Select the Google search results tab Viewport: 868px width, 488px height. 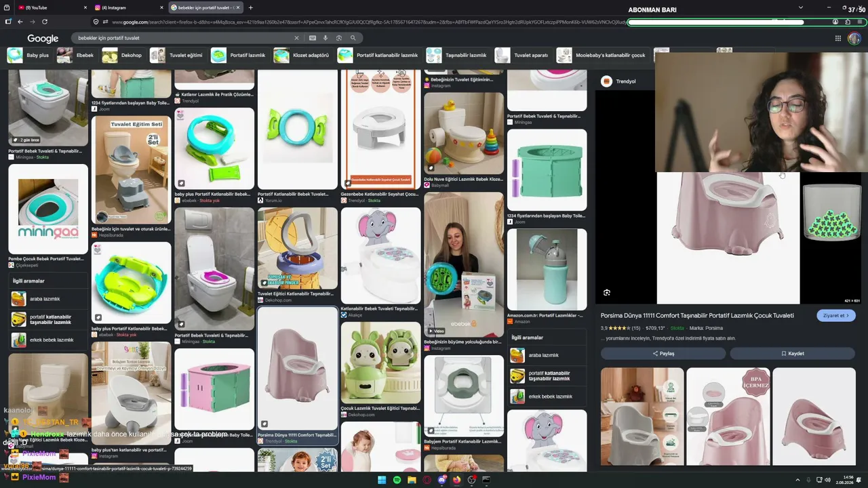pos(205,7)
